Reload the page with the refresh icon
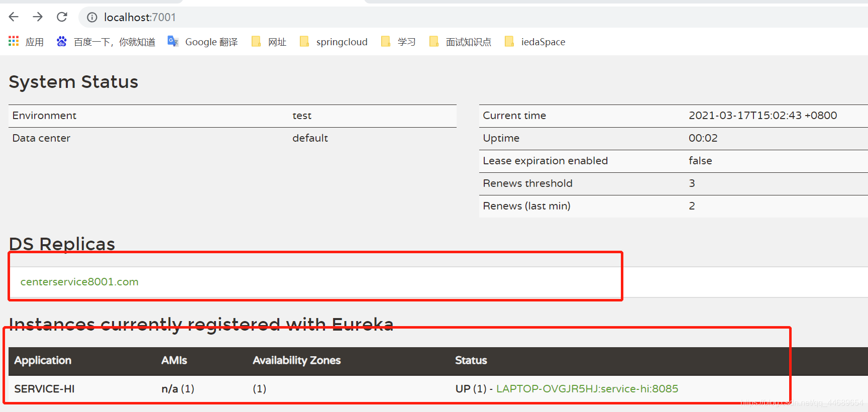Image resolution: width=868 pixels, height=412 pixels. [62, 17]
